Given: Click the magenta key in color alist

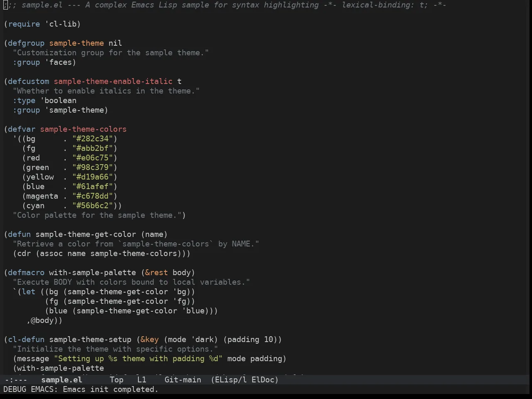Looking at the screenshot, I should pos(42,196).
